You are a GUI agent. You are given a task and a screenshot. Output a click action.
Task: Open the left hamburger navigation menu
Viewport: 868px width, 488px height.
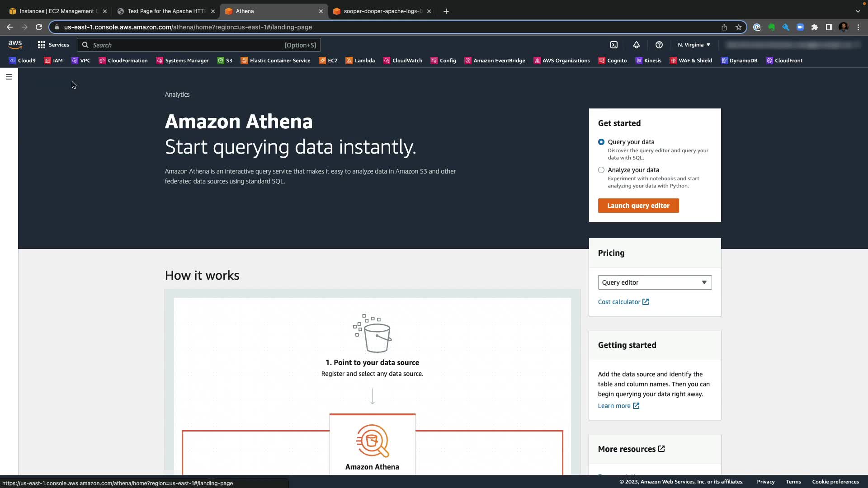coord(9,77)
